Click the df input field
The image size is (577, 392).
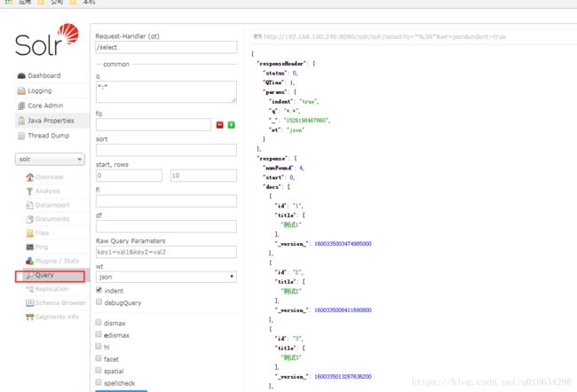coord(166,226)
